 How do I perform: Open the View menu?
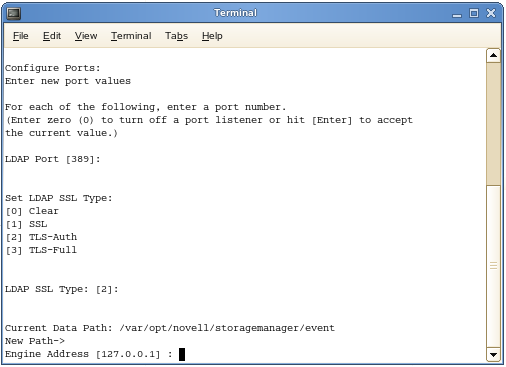86,36
